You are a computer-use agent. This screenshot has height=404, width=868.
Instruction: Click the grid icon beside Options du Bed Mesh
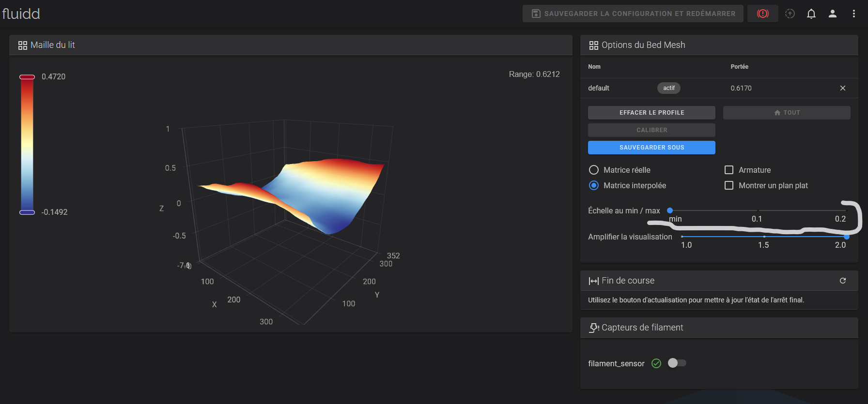pyautogui.click(x=594, y=45)
